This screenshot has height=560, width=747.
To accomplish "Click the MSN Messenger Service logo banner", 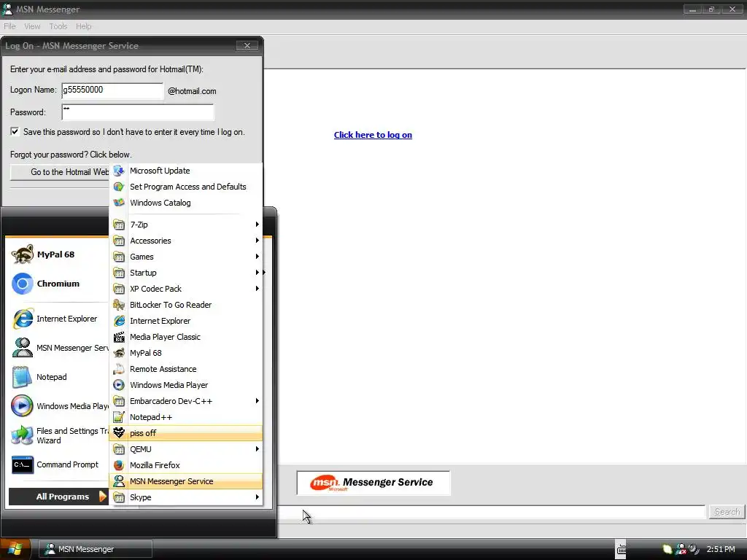I will point(373,483).
